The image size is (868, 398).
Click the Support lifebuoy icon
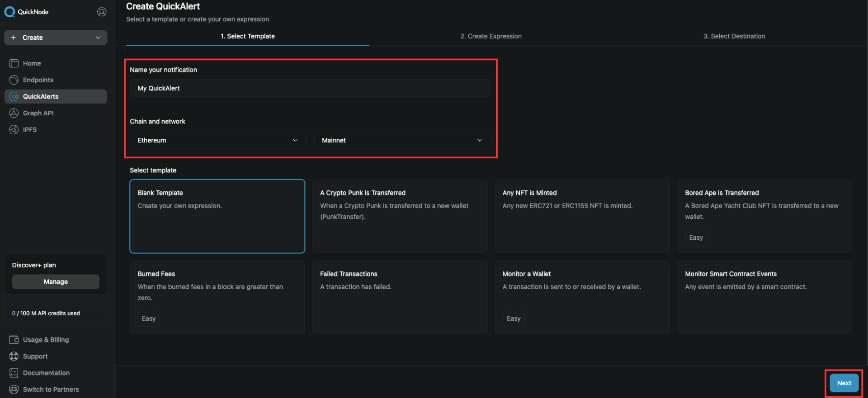[14, 356]
